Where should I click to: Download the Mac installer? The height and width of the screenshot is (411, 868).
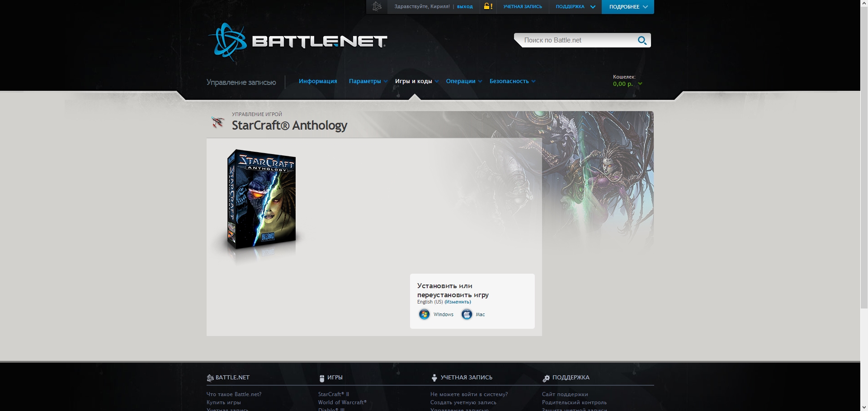480,314
